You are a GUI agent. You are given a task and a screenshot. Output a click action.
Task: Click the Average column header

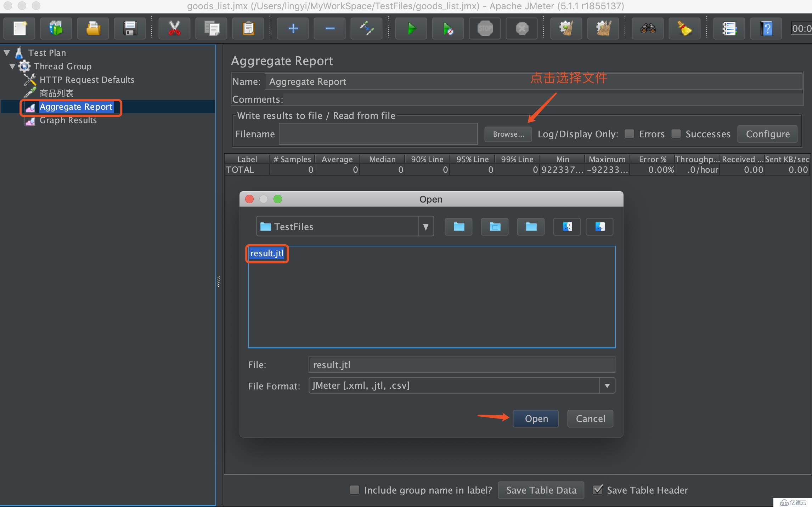tap(337, 159)
